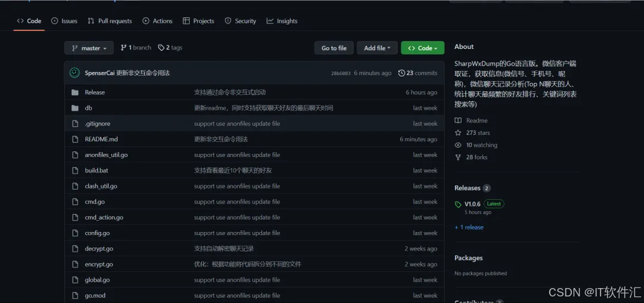Image resolution: width=644 pixels, height=303 pixels.
Task: Click the fork icon by 28 forks
Action: coord(458,157)
